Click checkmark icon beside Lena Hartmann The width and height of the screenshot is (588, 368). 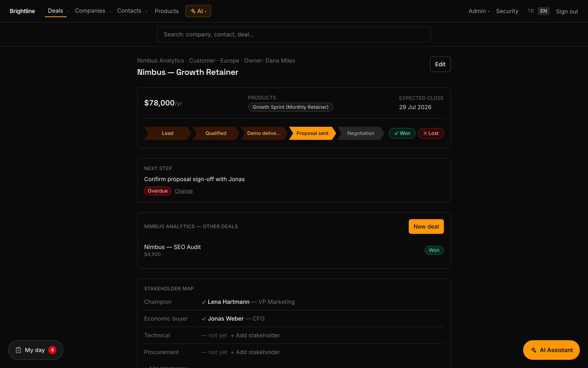click(x=204, y=302)
